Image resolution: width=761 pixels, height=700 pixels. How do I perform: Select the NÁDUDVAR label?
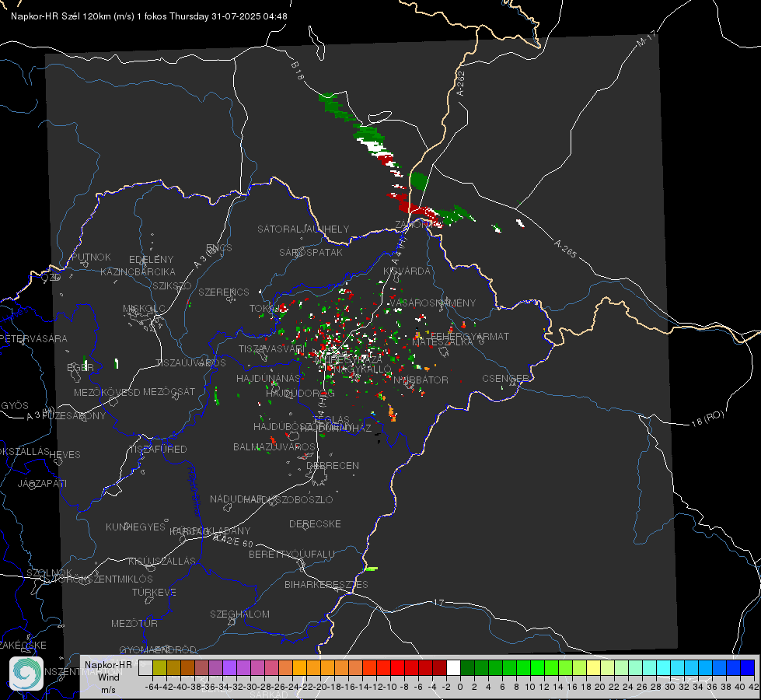(x=236, y=499)
